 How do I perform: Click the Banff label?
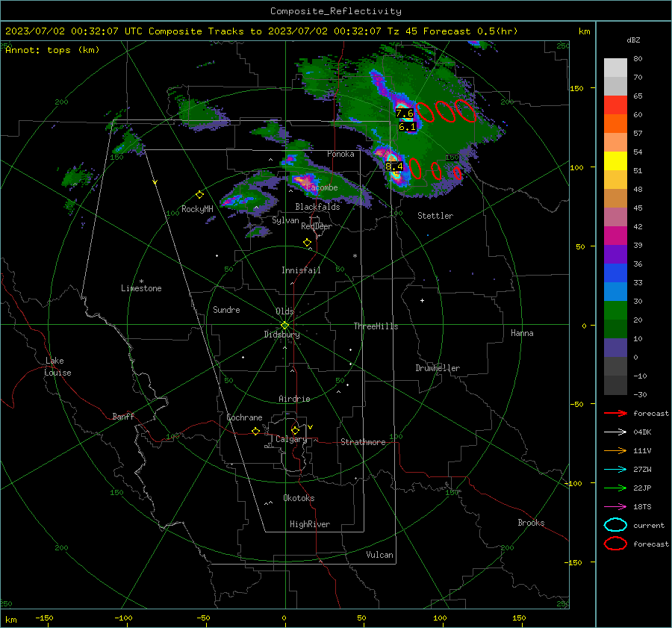pos(123,417)
